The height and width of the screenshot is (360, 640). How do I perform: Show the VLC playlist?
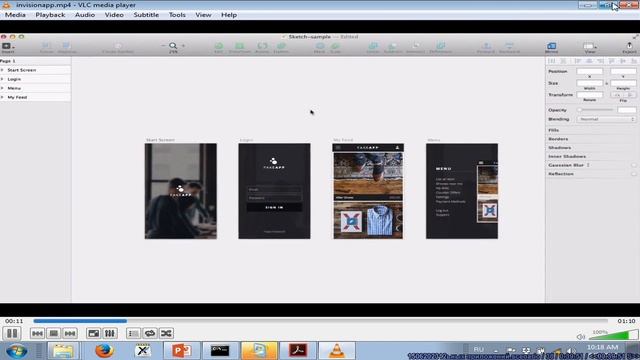click(x=133, y=333)
